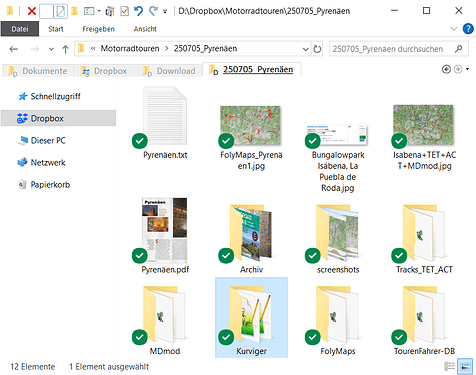Switch to large thumbnails view icon
The width and height of the screenshot is (476, 375).
465,366
